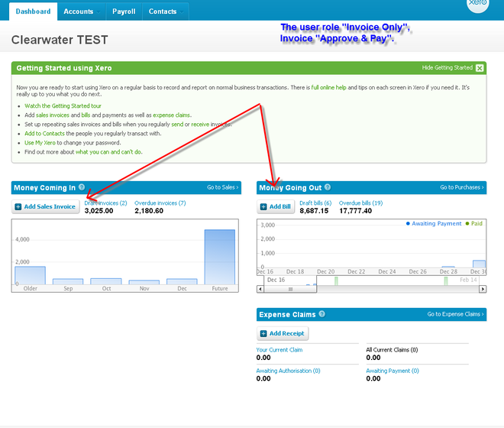The width and height of the screenshot is (504, 428).
Task: Click help icon next to Money Going Out
Action: coord(328,187)
